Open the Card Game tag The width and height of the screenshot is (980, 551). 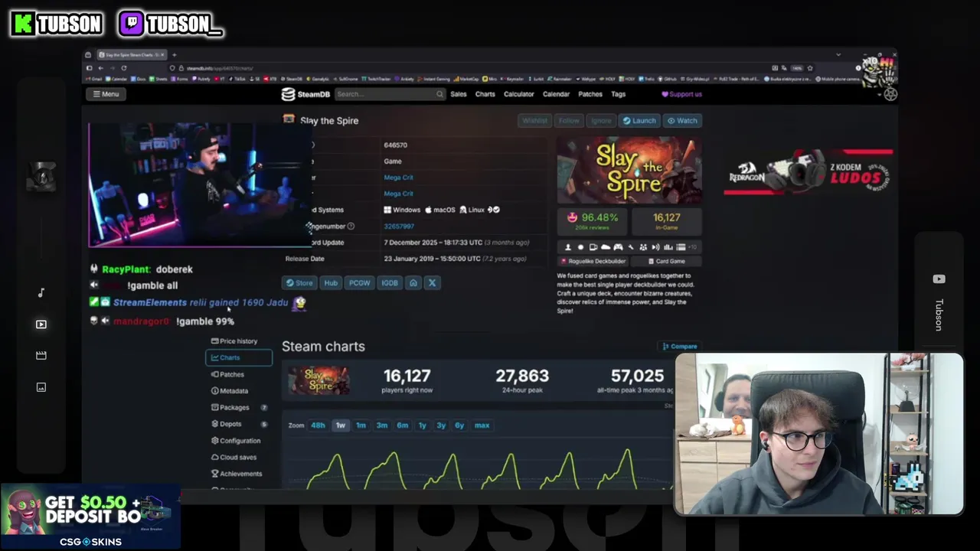click(x=667, y=261)
